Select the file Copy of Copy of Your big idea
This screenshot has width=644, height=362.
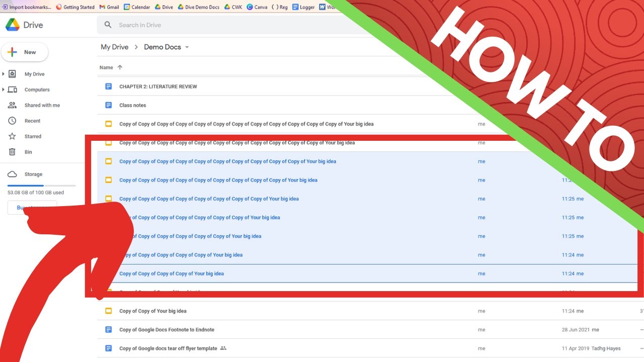pyautogui.click(x=153, y=311)
